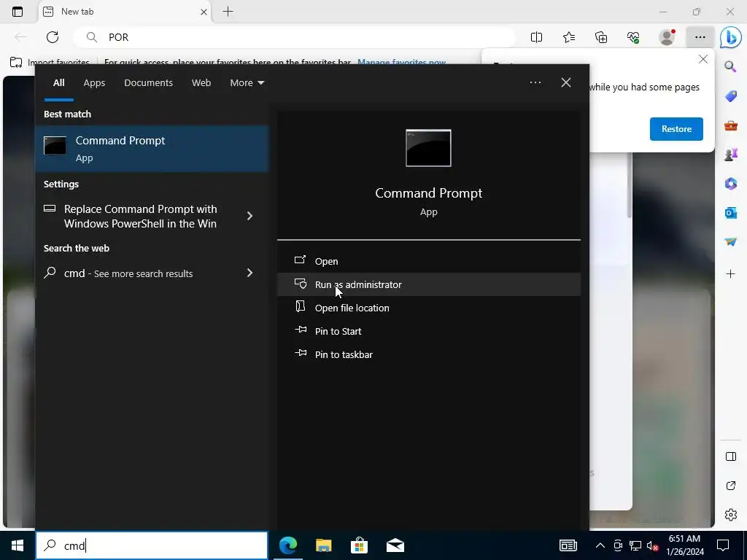Open the Edge sidebar Outlook icon
Screen dimensions: 747x560
(x=730, y=212)
